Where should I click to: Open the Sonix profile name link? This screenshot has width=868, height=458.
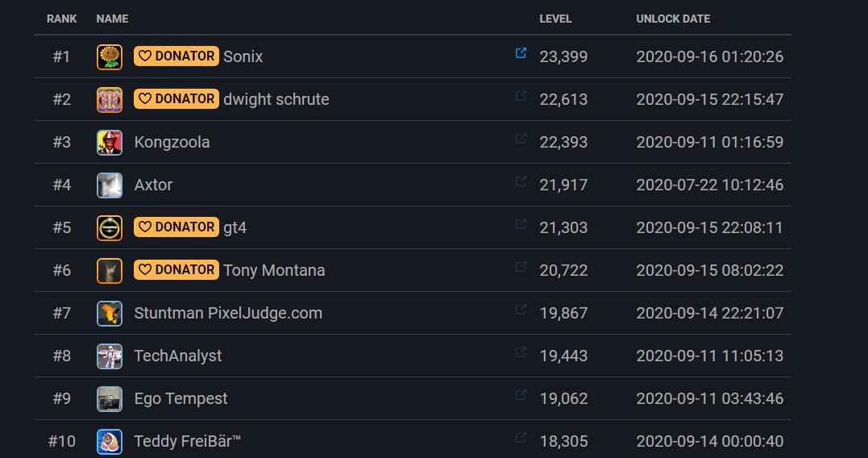pos(243,56)
